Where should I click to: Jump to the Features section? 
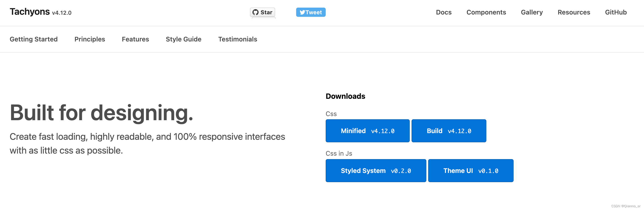pos(135,39)
